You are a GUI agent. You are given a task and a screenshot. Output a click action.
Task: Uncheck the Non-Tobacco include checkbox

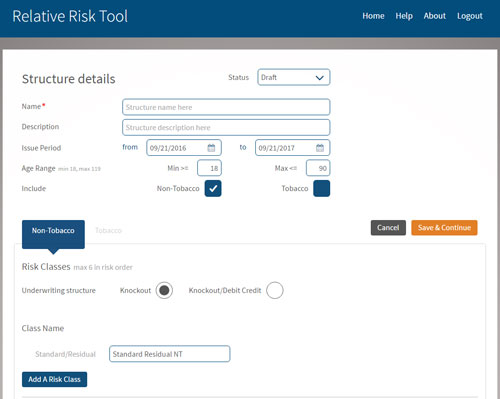[213, 188]
